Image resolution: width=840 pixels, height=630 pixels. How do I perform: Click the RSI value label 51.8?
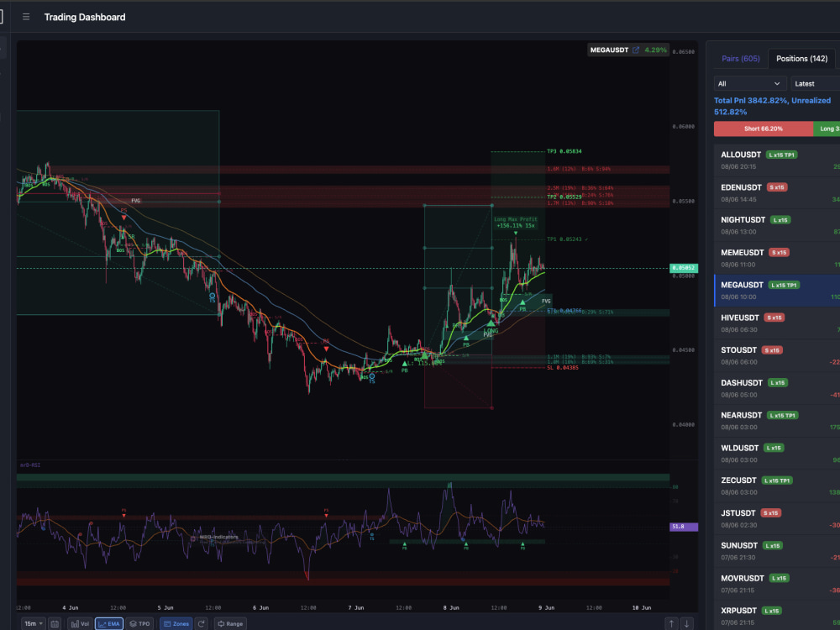[684, 527]
